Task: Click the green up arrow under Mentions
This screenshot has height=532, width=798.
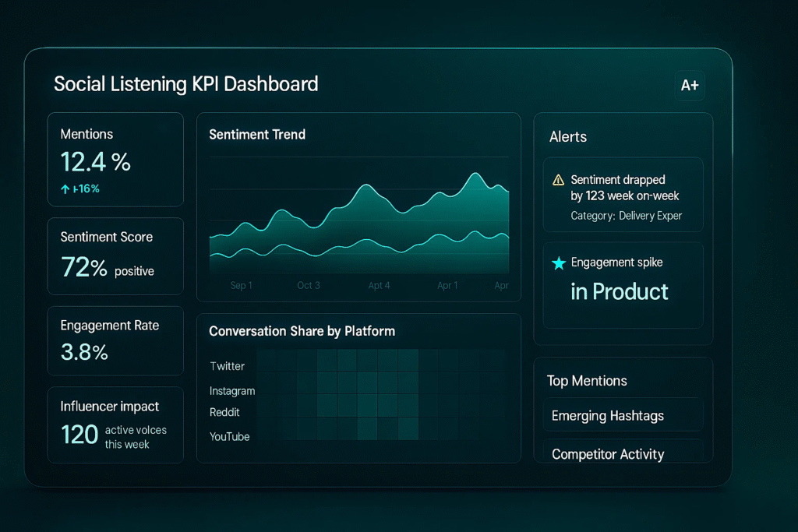Action: pos(65,188)
